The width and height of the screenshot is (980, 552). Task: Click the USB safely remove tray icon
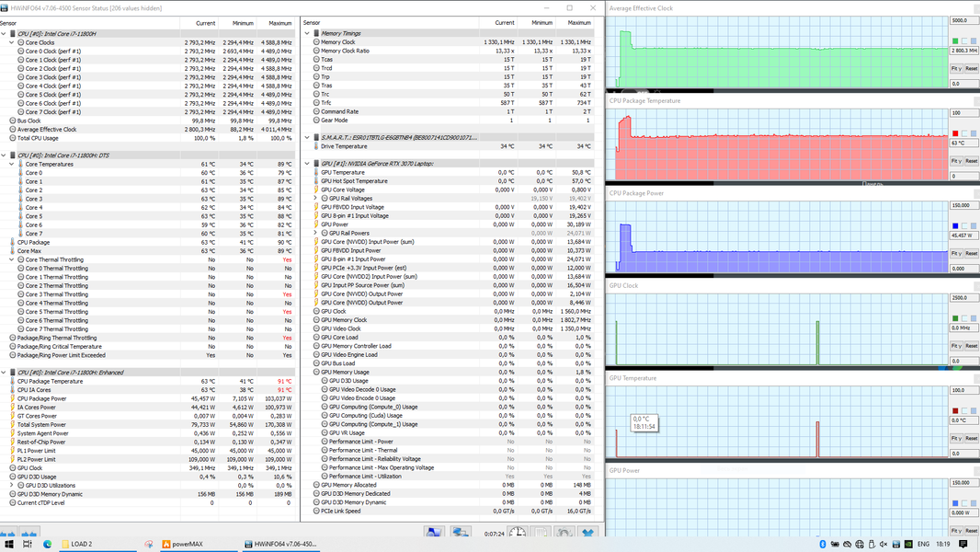click(872, 544)
